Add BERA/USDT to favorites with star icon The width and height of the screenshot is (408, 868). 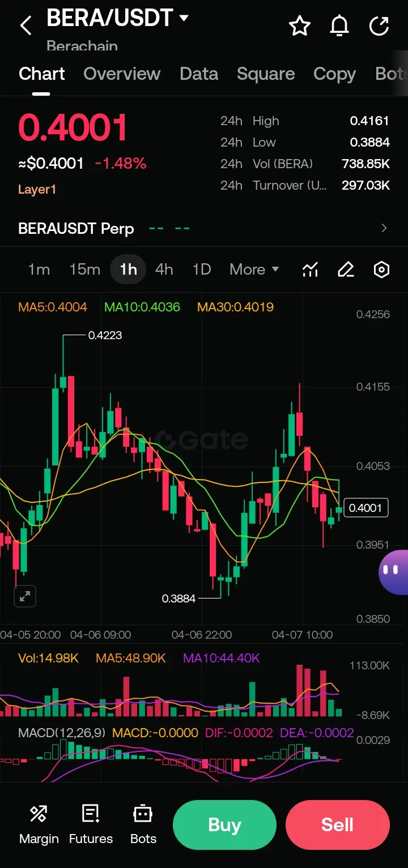[300, 25]
